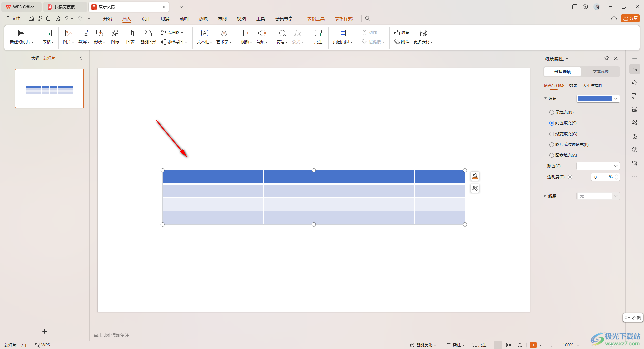Insert a Chart (图表) icon

coord(130,33)
